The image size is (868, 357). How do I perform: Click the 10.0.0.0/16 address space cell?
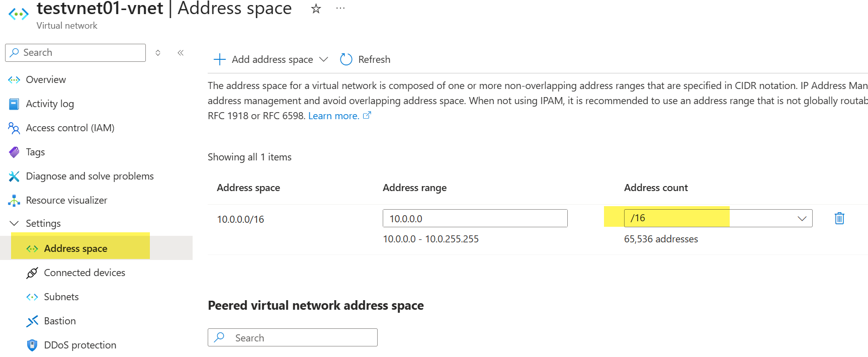pyautogui.click(x=240, y=219)
